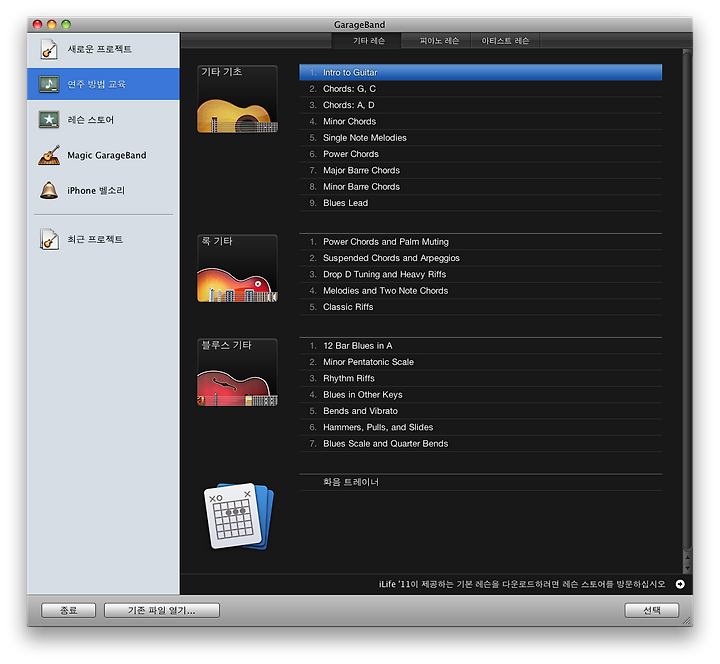
Task: Select lesson Chords: A, D
Action: [x=480, y=105]
